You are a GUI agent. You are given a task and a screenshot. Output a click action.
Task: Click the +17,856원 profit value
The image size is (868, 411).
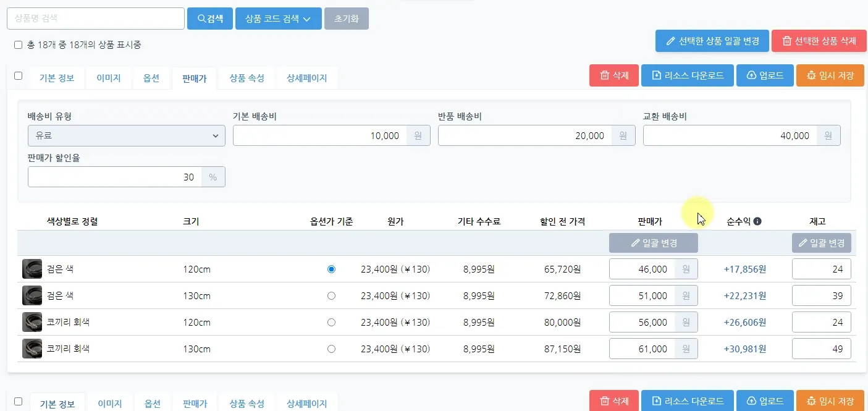pos(745,269)
